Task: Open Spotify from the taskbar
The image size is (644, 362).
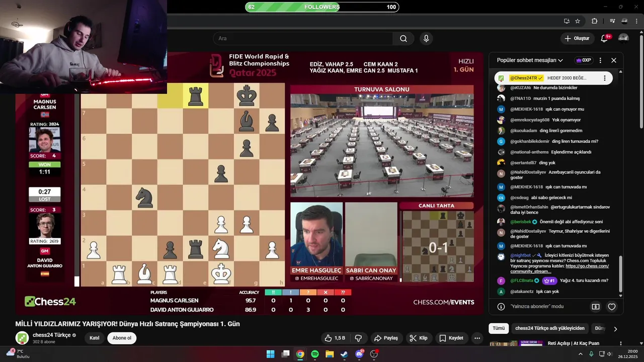Action: point(315,354)
